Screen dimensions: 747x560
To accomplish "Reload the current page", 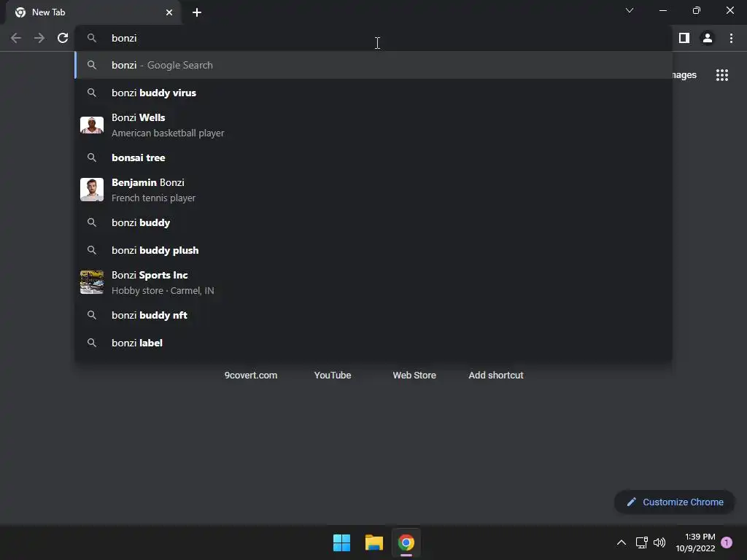I will click(x=63, y=38).
